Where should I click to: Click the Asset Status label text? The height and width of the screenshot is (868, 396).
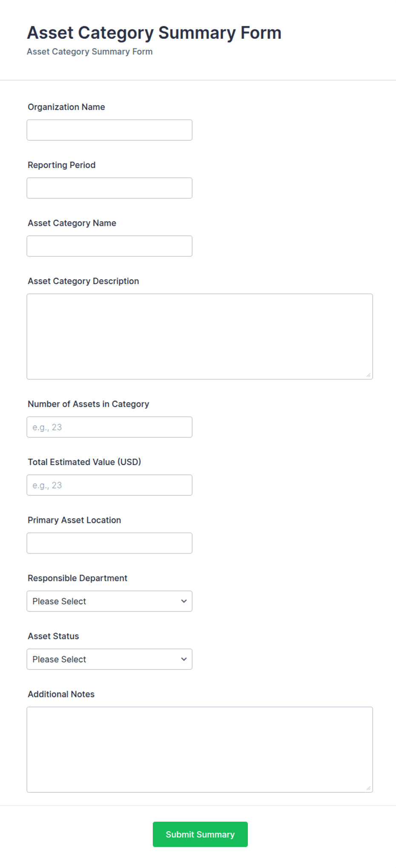(53, 636)
